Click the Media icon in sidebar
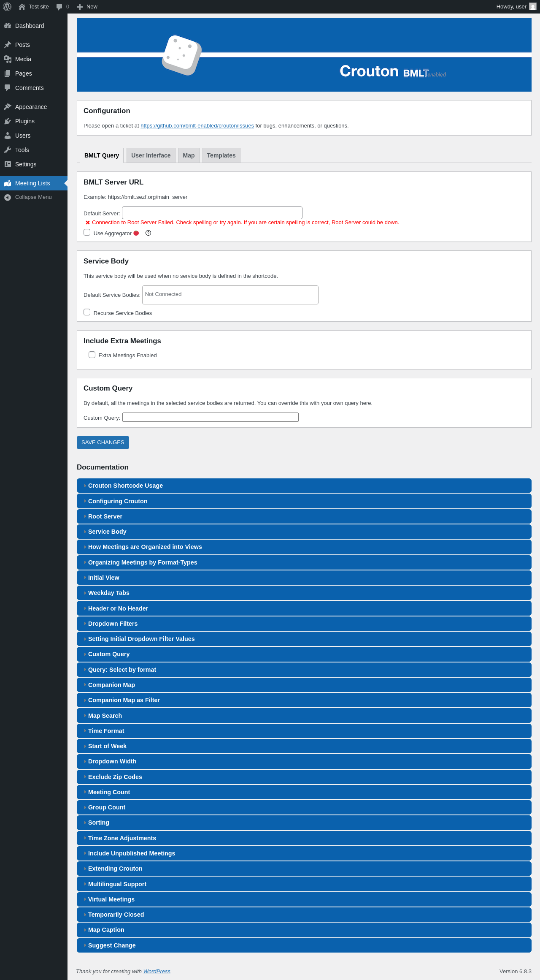540x980 pixels. [x=8, y=59]
